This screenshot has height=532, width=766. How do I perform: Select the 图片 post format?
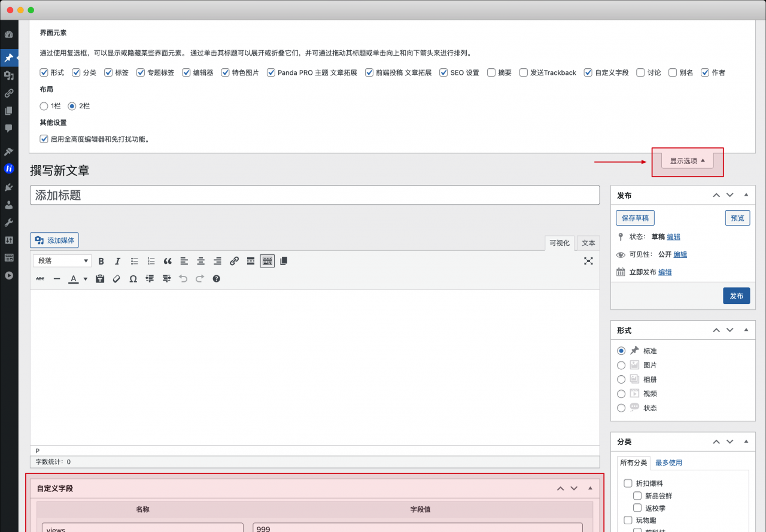point(621,365)
